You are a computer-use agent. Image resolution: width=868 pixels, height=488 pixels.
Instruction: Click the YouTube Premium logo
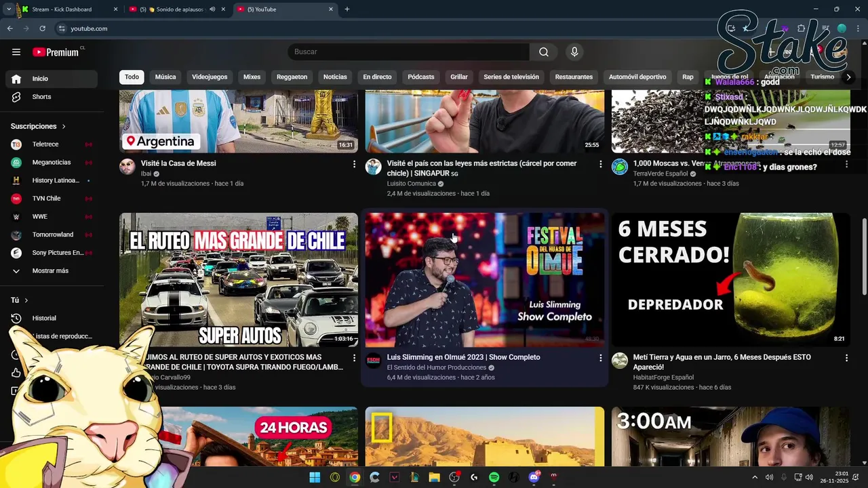[x=56, y=52]
